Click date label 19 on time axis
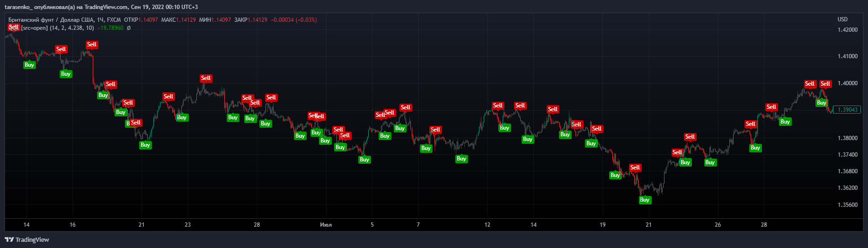Screen dimensions: 868x248 (602, 225)
